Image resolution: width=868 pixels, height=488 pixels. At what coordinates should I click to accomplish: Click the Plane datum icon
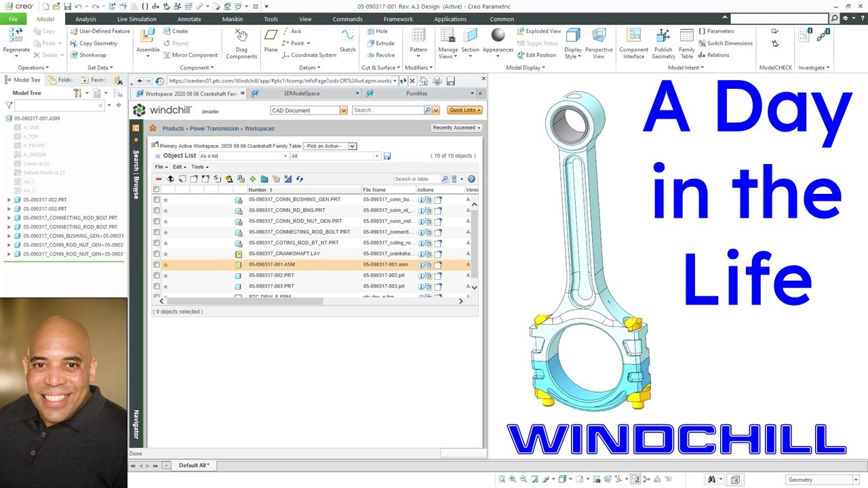(271, 36)
